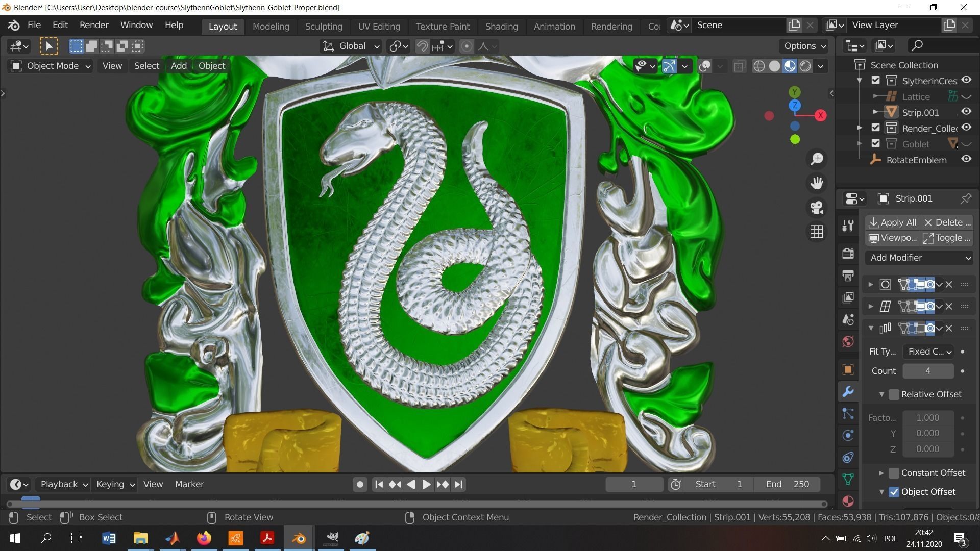This screenshot has width=980, height=551.
Task: Switch to the UV Editing workspace tab
Action: click(x=379, y=26)
